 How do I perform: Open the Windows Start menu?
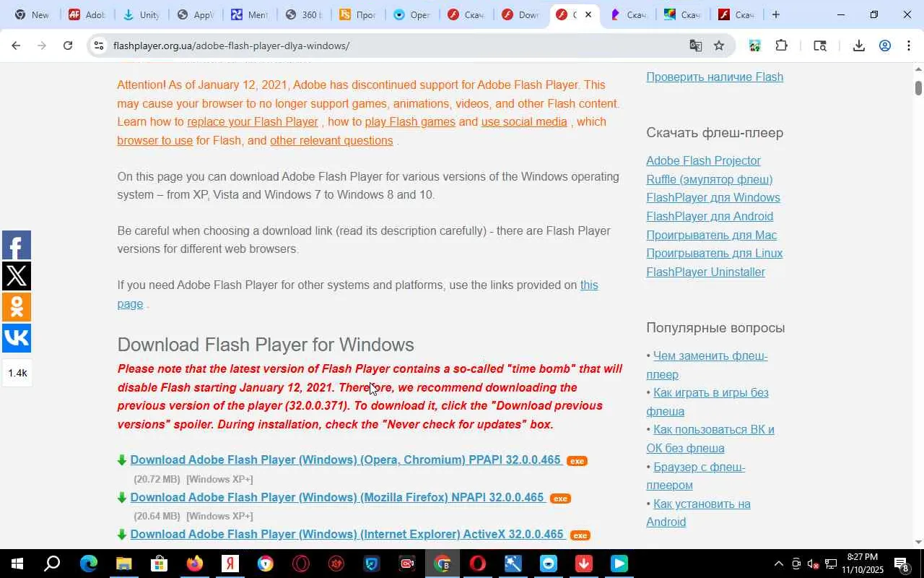17,564
